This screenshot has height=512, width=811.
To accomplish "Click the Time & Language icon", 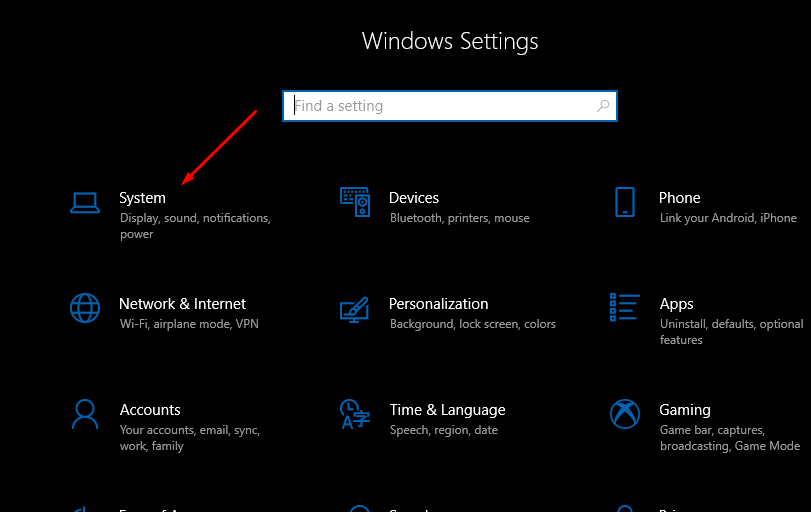I will point(355,414).
